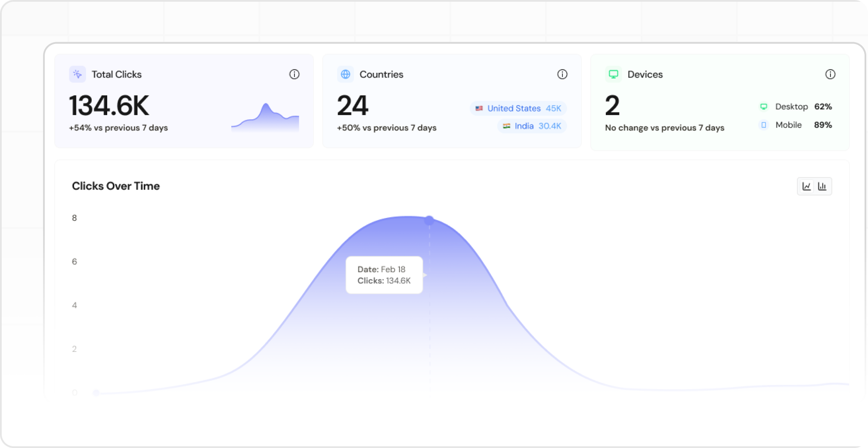Image resolution: width=868 pixels, height=448 pixels.
Task: Click the starting data point at zero
Action: (96, 392)
